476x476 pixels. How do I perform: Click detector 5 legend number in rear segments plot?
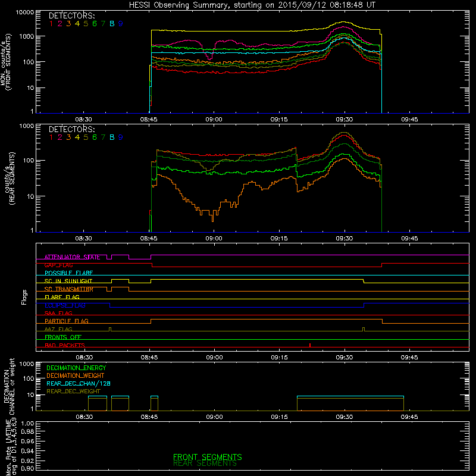coord(86,137)
